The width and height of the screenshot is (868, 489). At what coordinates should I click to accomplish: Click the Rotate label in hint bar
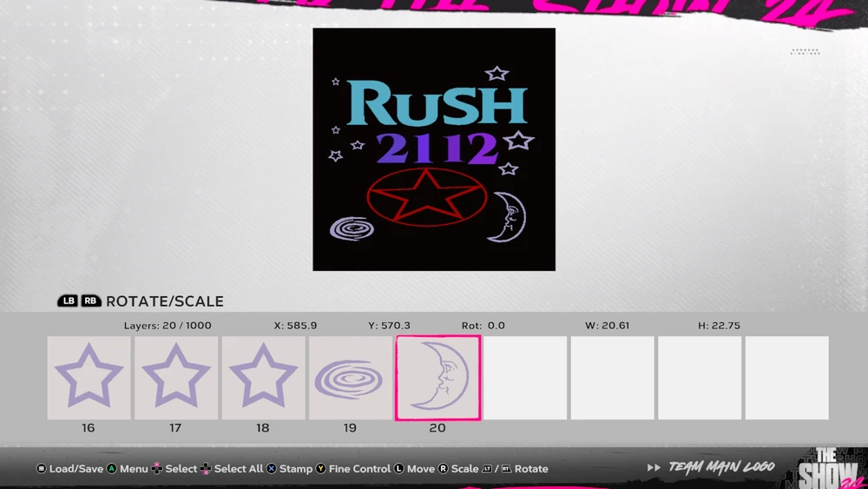(x=531, y=468)
